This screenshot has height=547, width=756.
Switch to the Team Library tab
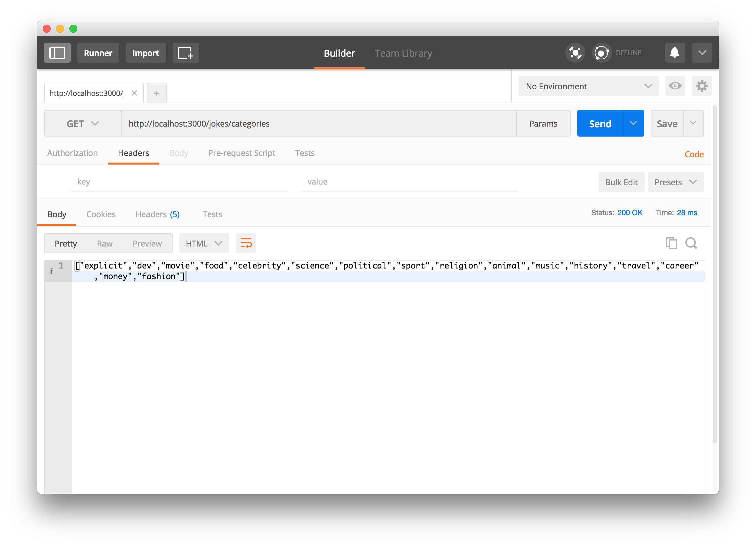[x=403, y=53]
